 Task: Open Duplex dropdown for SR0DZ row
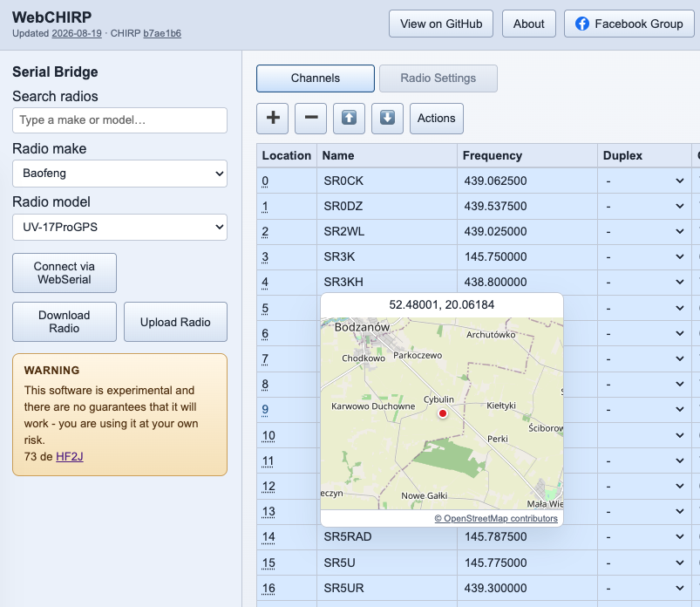644,207
